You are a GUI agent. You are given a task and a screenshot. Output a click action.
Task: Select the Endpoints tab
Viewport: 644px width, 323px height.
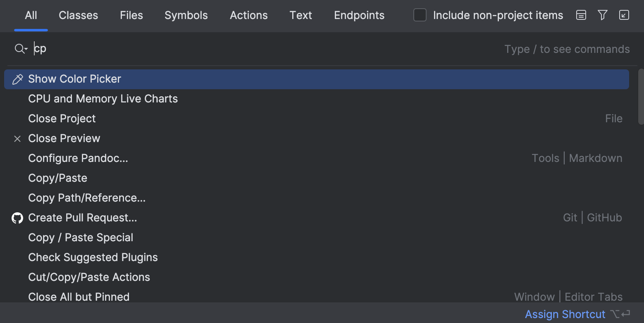click(x=359, y=15)
